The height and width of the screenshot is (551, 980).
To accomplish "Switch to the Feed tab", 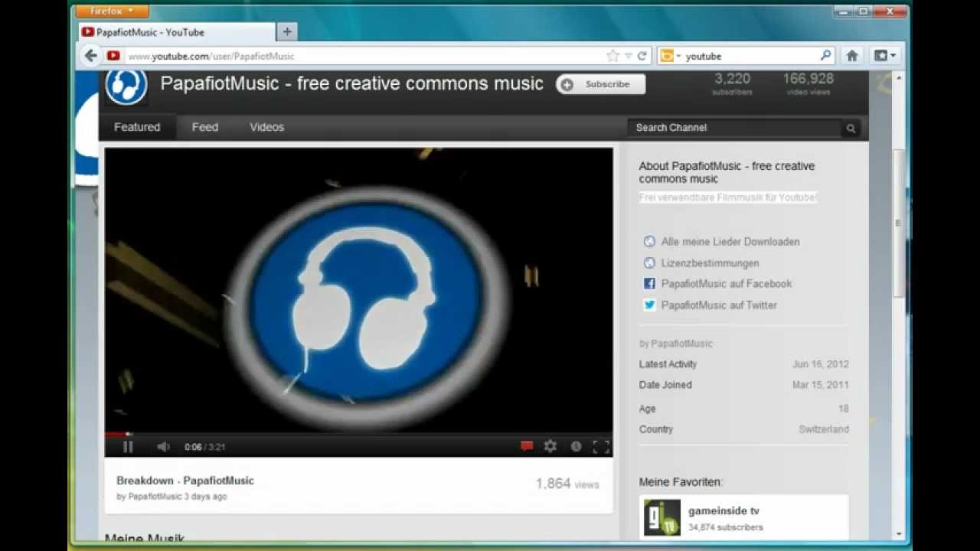I will click(x=204, y=127).
